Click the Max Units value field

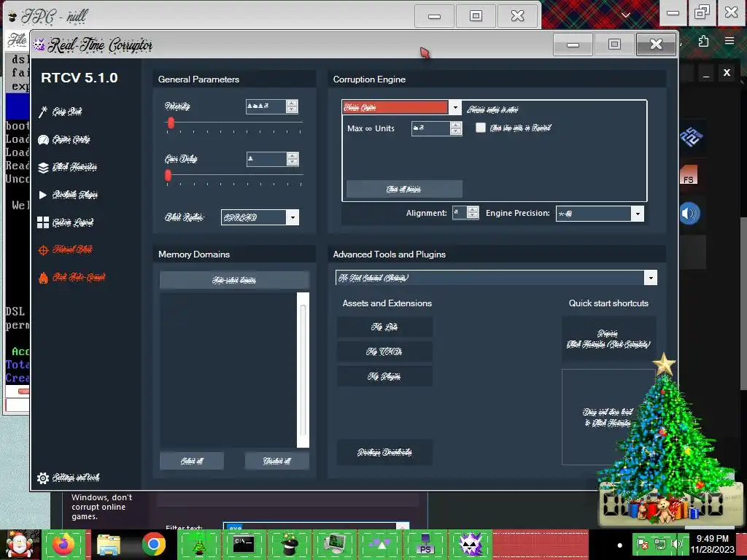click(430, 128)
